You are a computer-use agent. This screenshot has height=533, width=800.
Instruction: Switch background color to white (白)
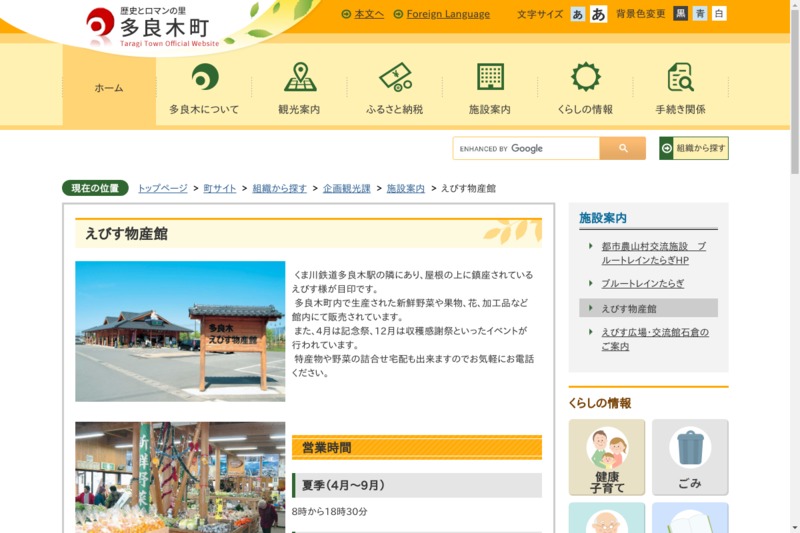719,14
